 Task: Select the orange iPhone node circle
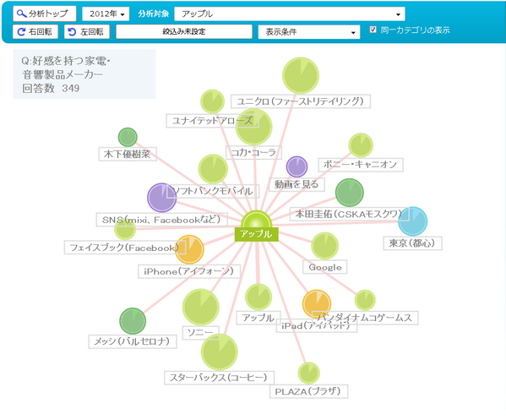pos(189,249)
